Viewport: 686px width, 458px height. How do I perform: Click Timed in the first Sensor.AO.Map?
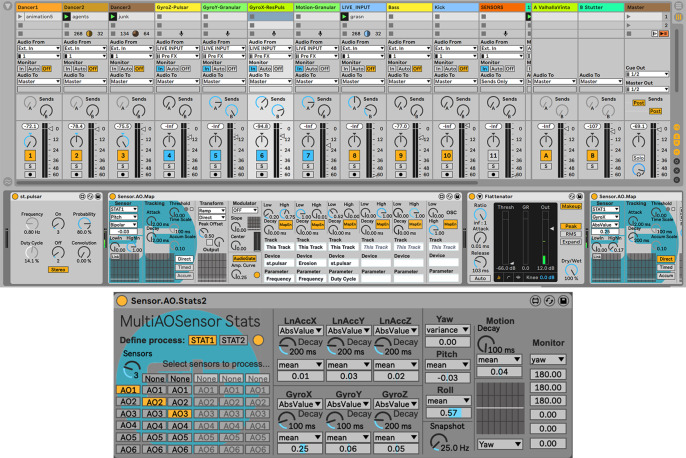point(184,267)
